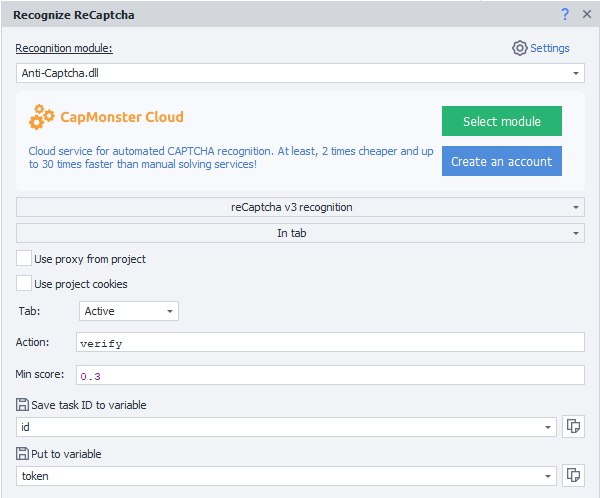Screen dimensions: 600x498
Task: Open the Settings gear icon
Action: tap(519, 48)
